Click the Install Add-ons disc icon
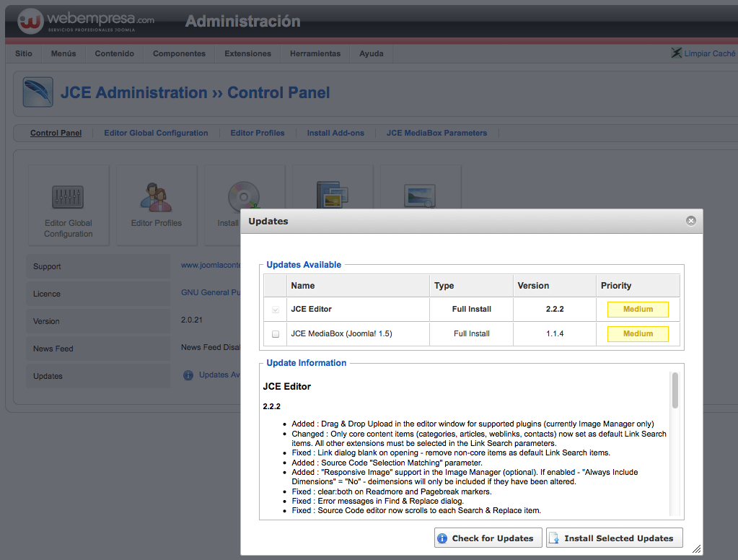The image size is (738, 560). 244,196
